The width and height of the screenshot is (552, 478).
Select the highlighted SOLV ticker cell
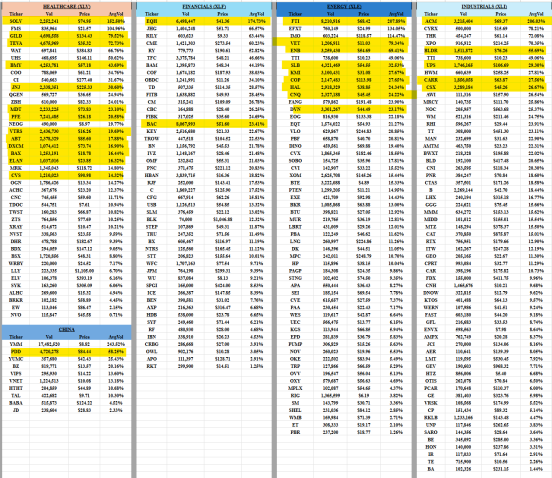[16, 21]
